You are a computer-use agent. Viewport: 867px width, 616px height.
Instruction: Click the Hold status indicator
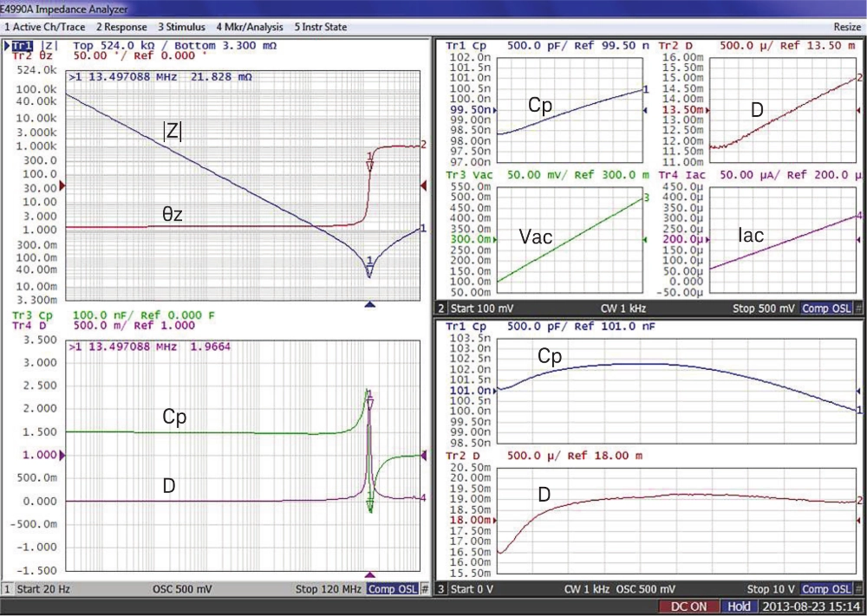point(740,606)
